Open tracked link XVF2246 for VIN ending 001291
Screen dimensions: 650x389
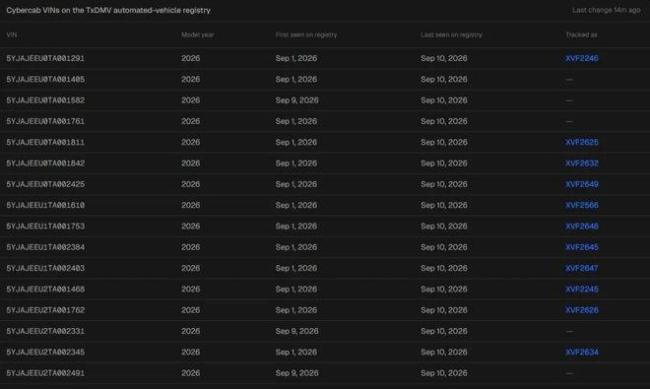point(582,58)
